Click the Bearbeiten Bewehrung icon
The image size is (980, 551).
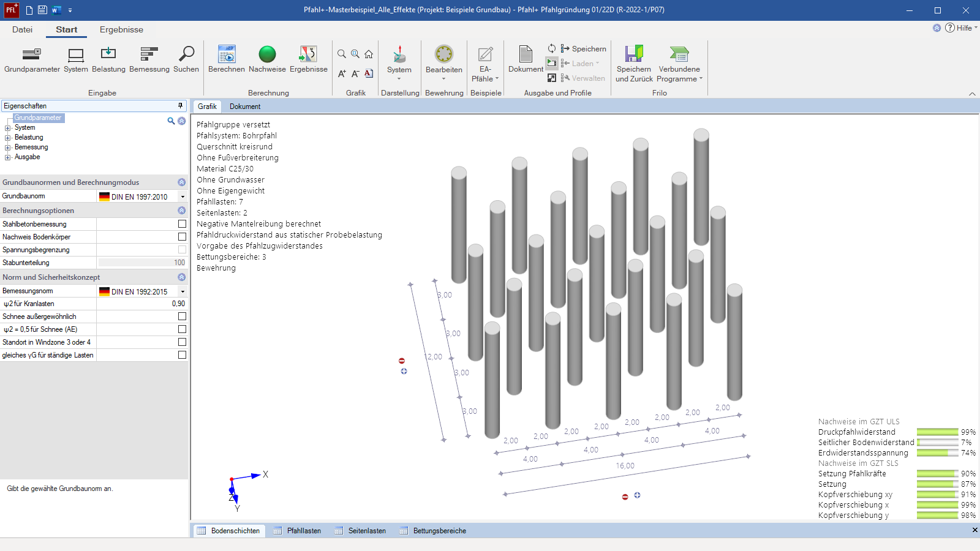(444, 54)
